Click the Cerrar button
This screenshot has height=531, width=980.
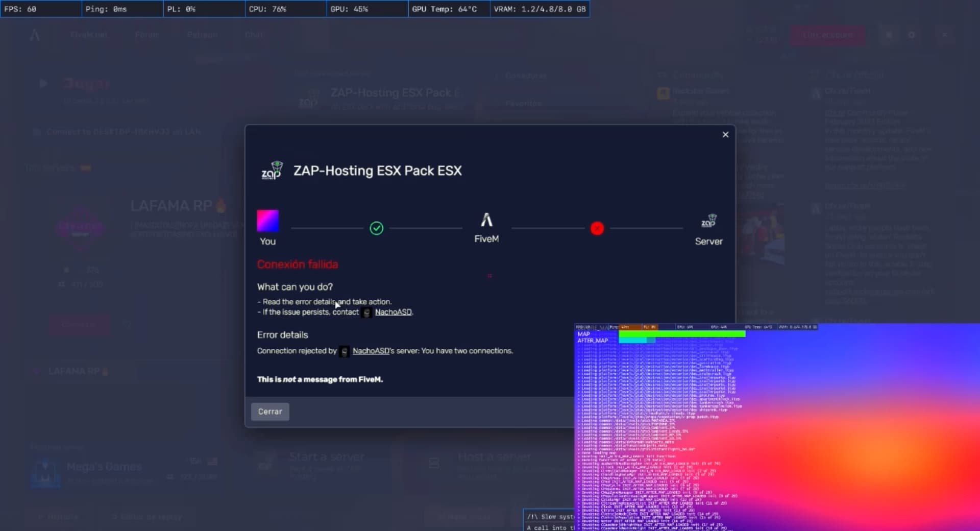pos(270,412)
